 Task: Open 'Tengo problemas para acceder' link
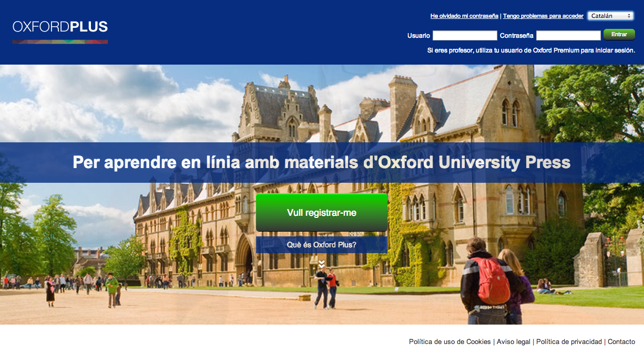tap(543, 16)
